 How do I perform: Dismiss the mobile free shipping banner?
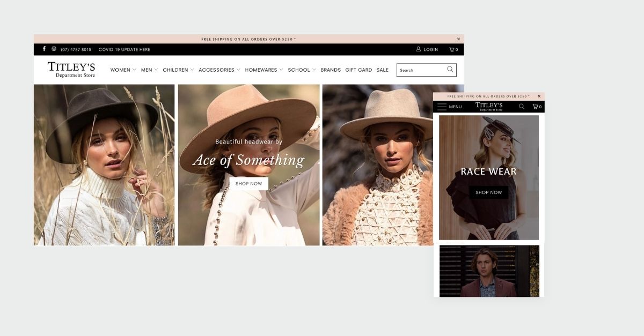pyautogui.click(x=539, y=96)
